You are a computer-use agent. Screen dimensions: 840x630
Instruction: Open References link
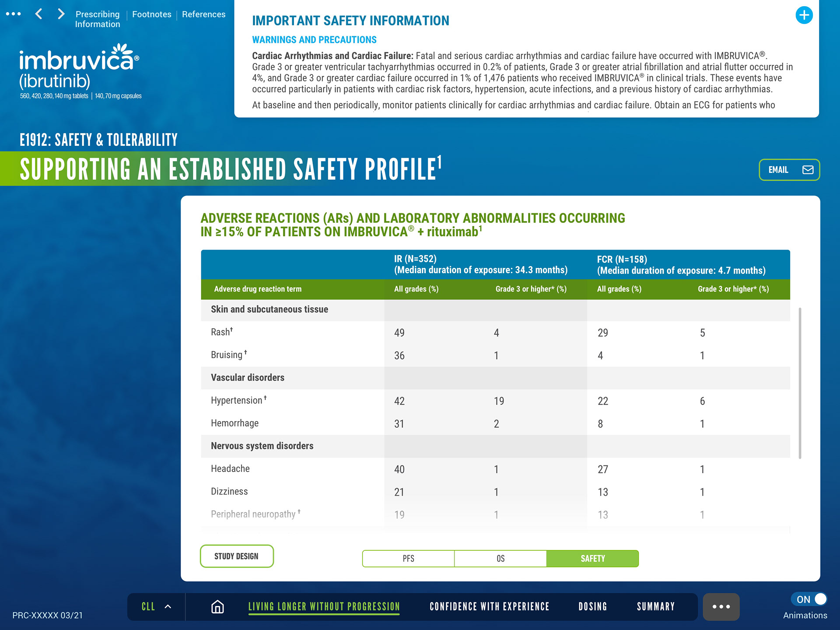coord(203,14)
